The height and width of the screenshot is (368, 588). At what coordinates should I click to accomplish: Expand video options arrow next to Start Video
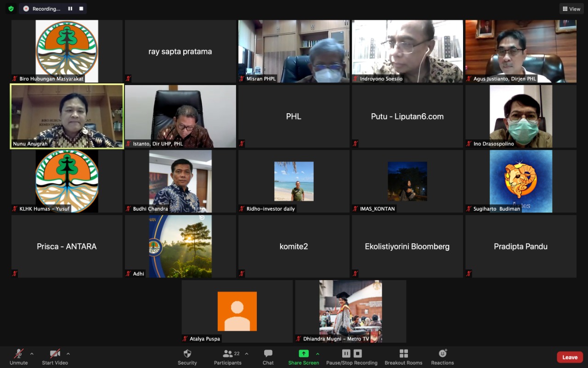click(68, 354)
